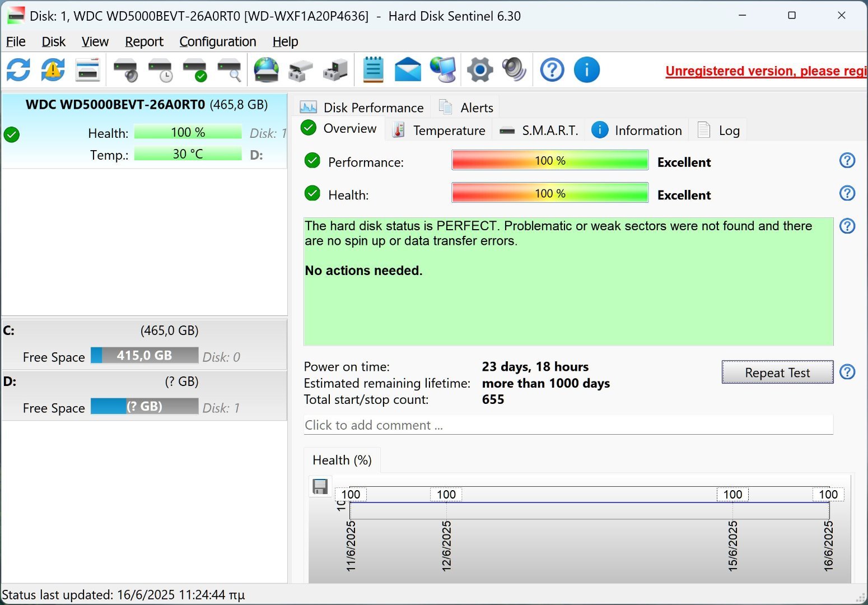Select the Health (%) graph tab
This screenshot has height=605, width=868.
coord(342,460)
